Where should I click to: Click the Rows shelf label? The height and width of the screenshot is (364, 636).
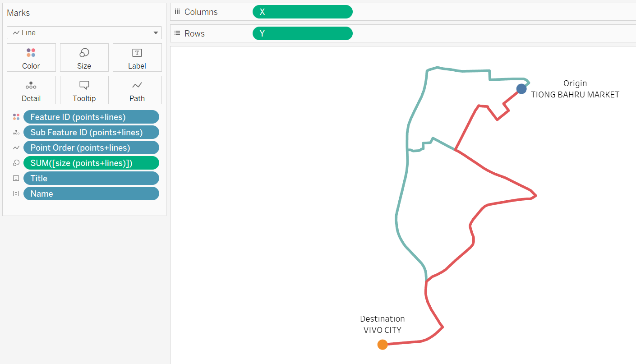(x=195, y=33)
